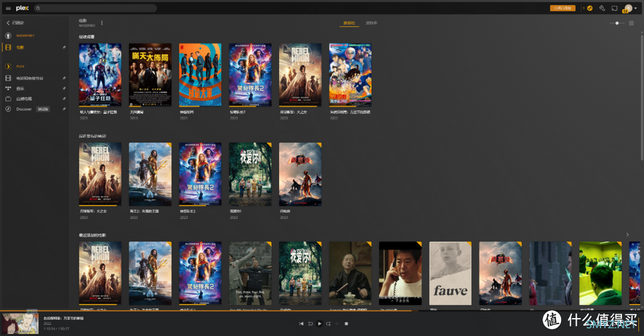The width and height of the screenshot is (644, 336).
Task: Open Live TV sidebar item
Action: click(x=24, y=98)
